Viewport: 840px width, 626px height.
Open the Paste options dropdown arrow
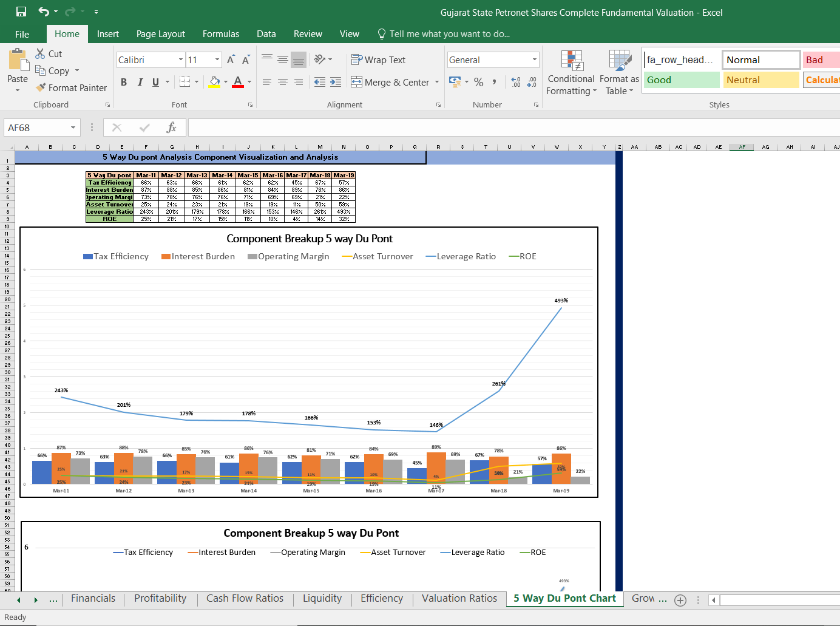coord(18,90)
